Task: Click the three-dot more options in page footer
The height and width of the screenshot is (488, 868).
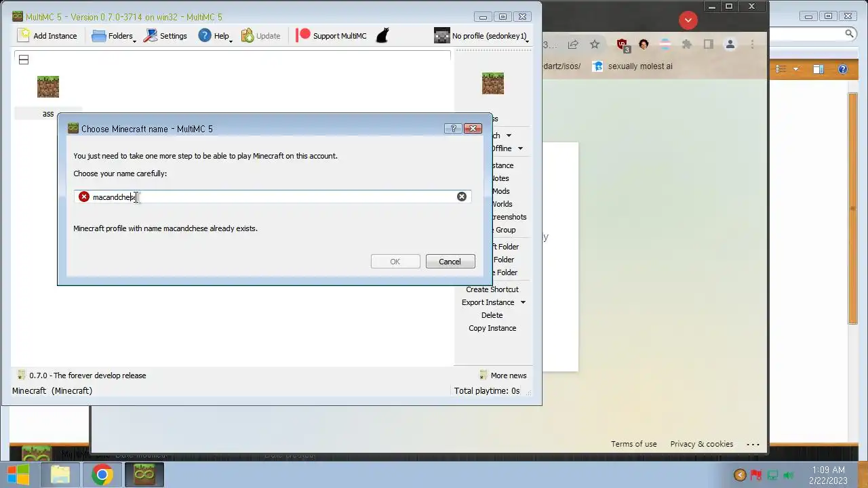Action: tap(753, 445)
